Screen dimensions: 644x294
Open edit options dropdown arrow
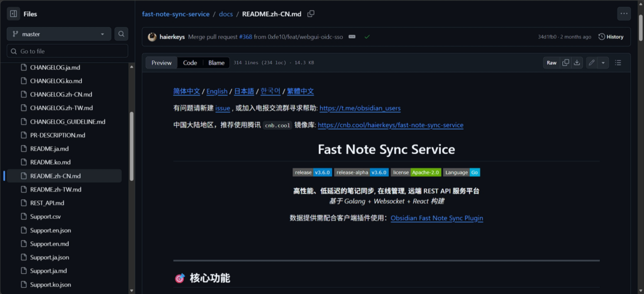pyautogui.click(x=603, y=63)
